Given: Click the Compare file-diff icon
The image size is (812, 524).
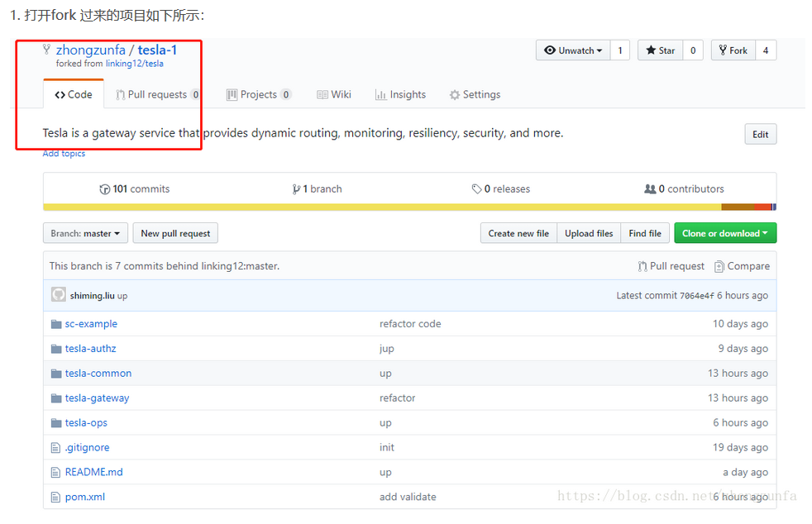Looking at the screenshot, I should (719, 266).
